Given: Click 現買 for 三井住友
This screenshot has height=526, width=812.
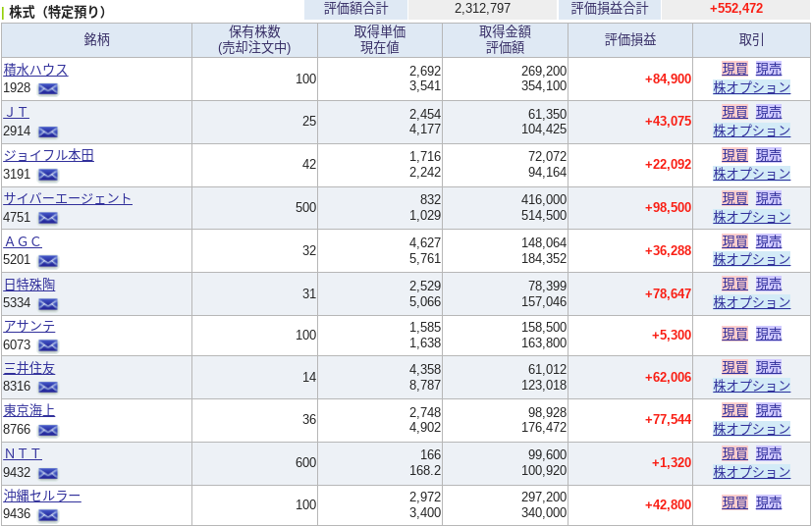Looking at the screenshot, I should pos(734,367).
